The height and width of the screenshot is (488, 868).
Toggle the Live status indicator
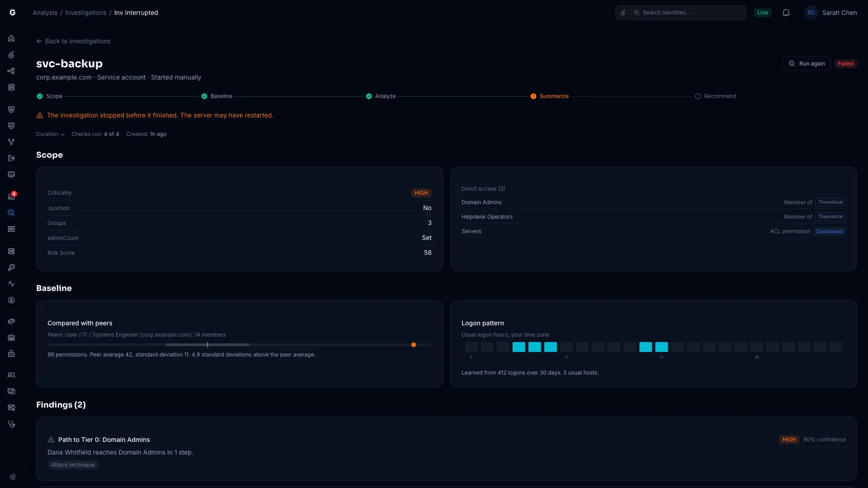(762, 13)
